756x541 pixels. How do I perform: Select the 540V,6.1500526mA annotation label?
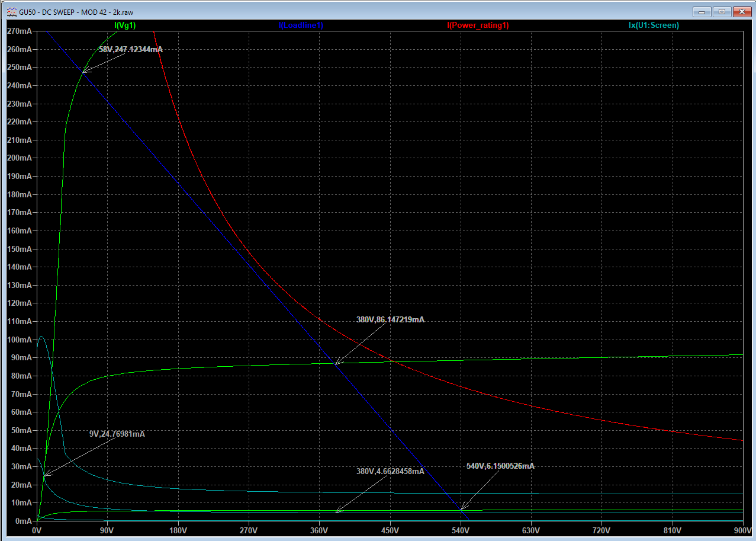pos(500,466)
